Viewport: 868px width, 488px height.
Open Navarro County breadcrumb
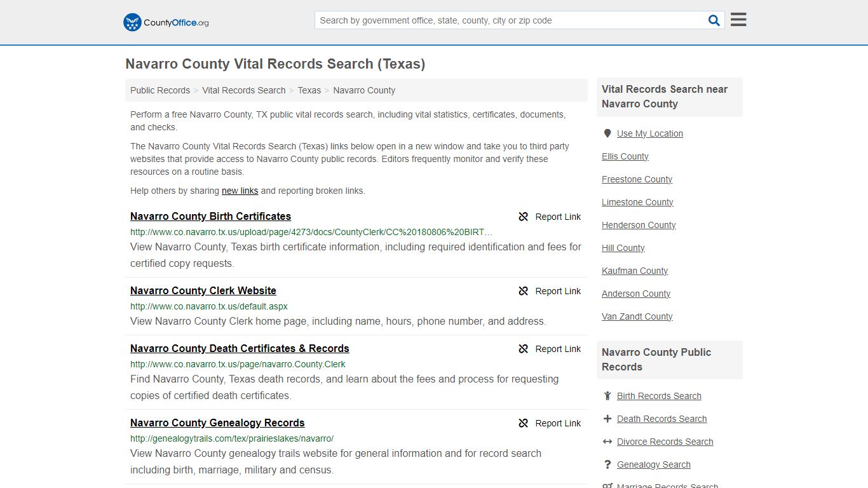tap(364, 90)
